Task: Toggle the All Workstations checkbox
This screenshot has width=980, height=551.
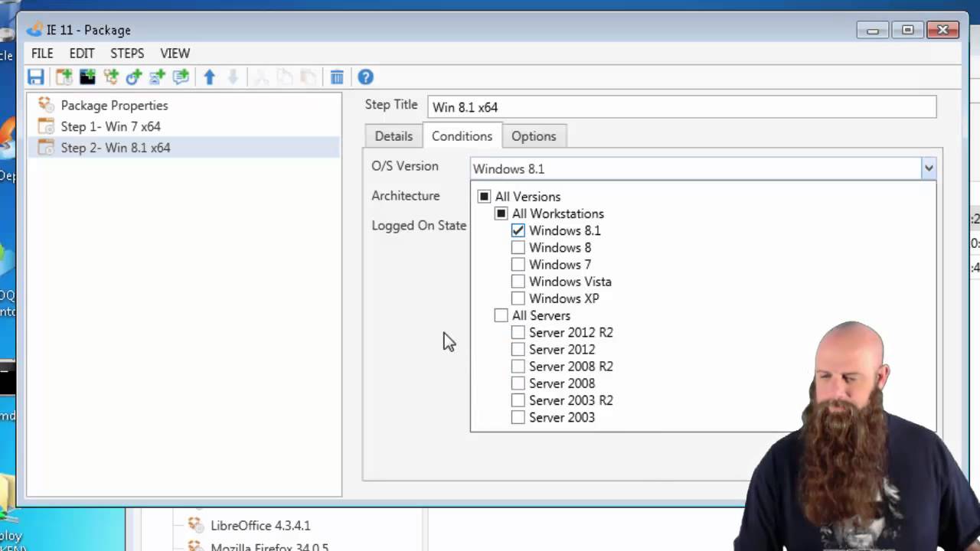Action: coord(501,214)
